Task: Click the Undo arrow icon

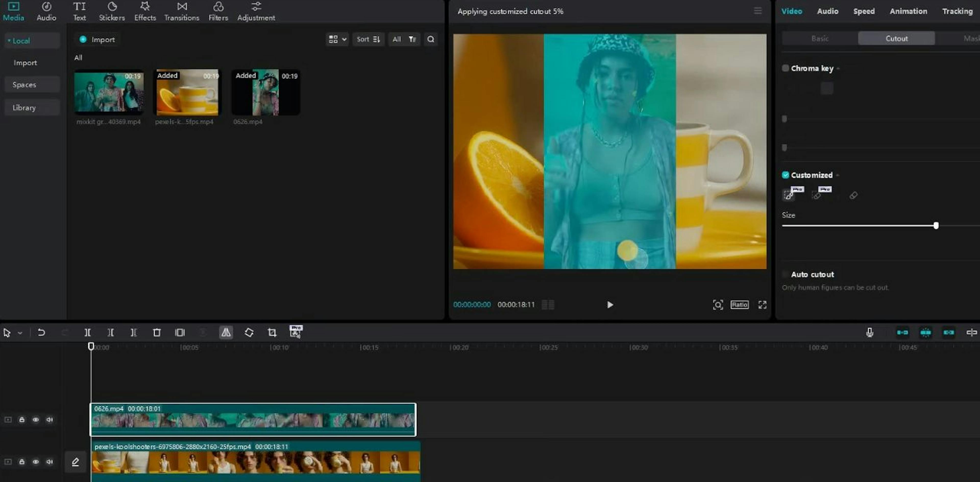Action: 41,332
